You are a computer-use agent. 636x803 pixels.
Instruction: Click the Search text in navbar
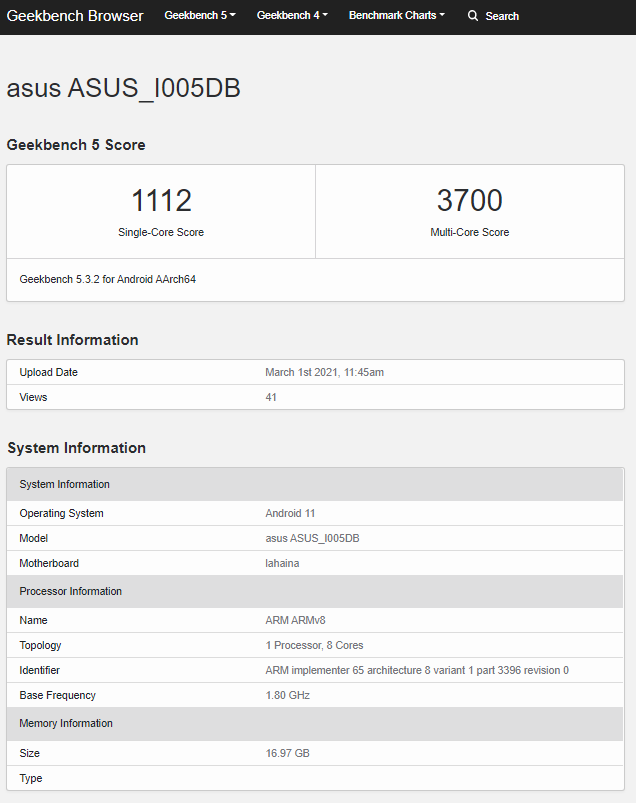502,16
